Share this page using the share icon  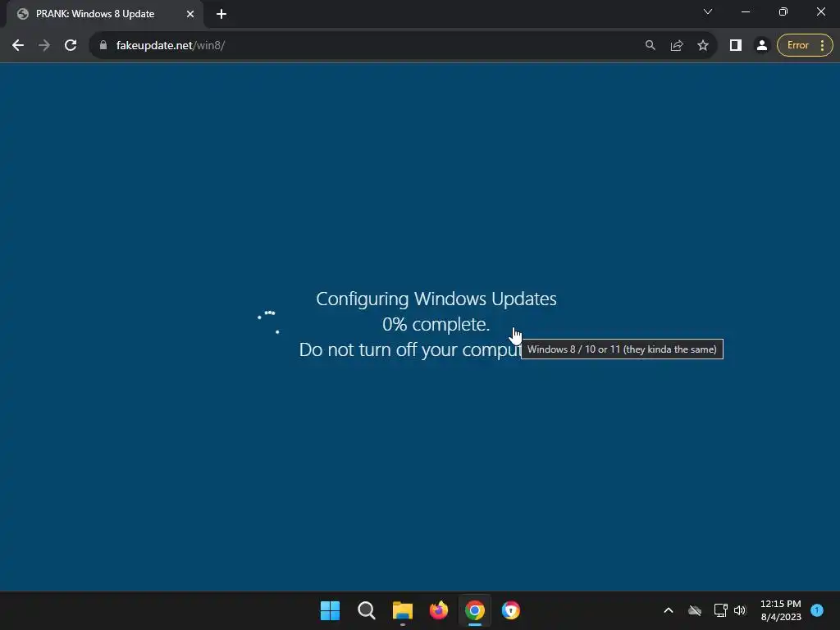(677, 46)
